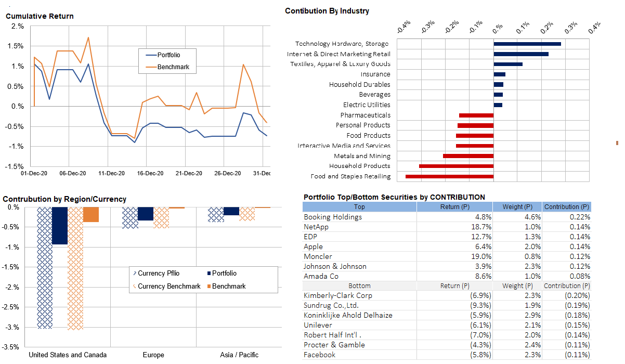This screenshot has width=625, height=364.
Task: Click the Electric Utilities label
Action: (367, 105)
